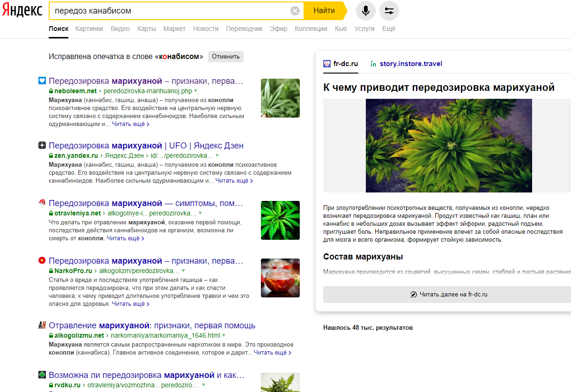
Task: Click the lock icon beside alkogolizmu.net
Action: point(51,336)
